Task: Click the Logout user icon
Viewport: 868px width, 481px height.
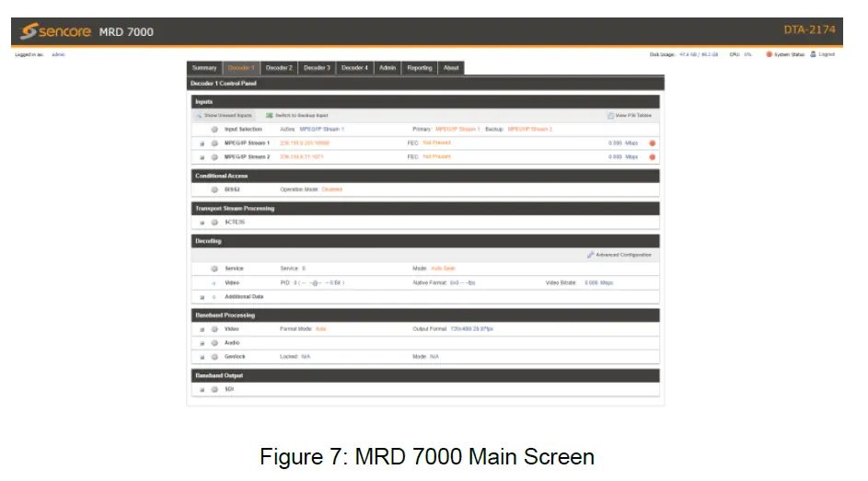Action: 813,54
